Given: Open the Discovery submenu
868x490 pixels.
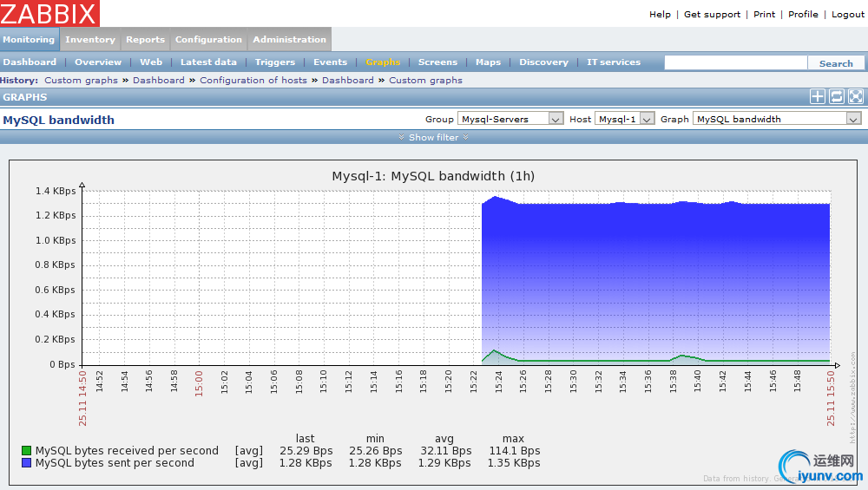Looking at the screenshot, I should pos(543,62).
